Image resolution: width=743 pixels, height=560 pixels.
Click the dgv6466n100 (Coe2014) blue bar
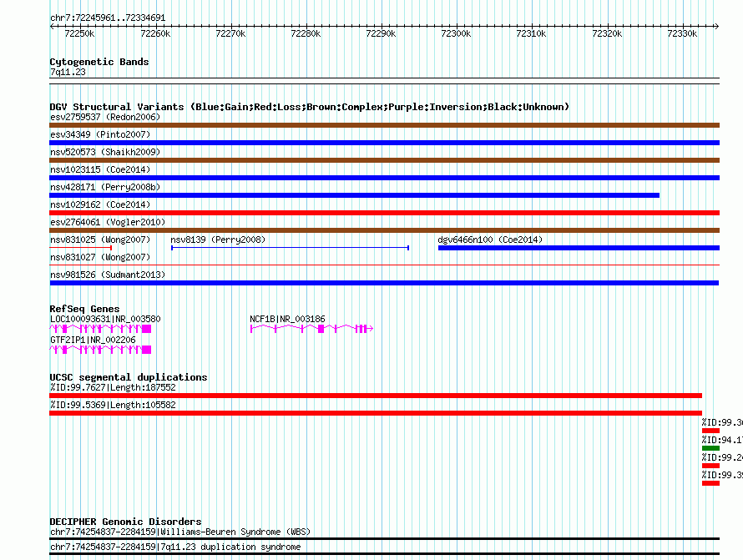pyautogui.click(x=579, y=248)
